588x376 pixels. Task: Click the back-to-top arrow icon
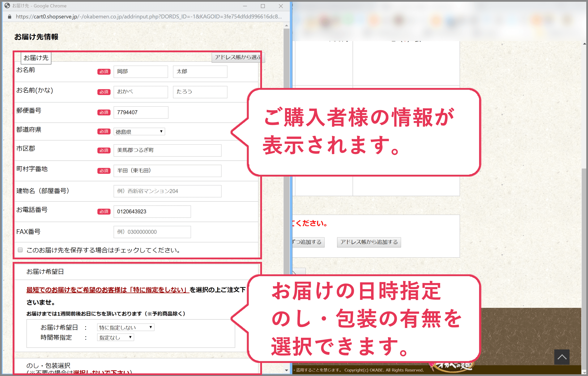tap(562, 357)
